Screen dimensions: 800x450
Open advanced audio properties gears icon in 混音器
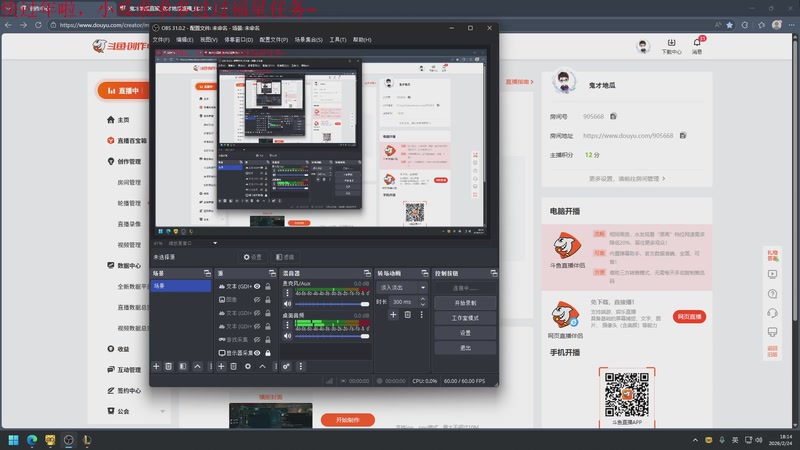[x=286, y=366]
